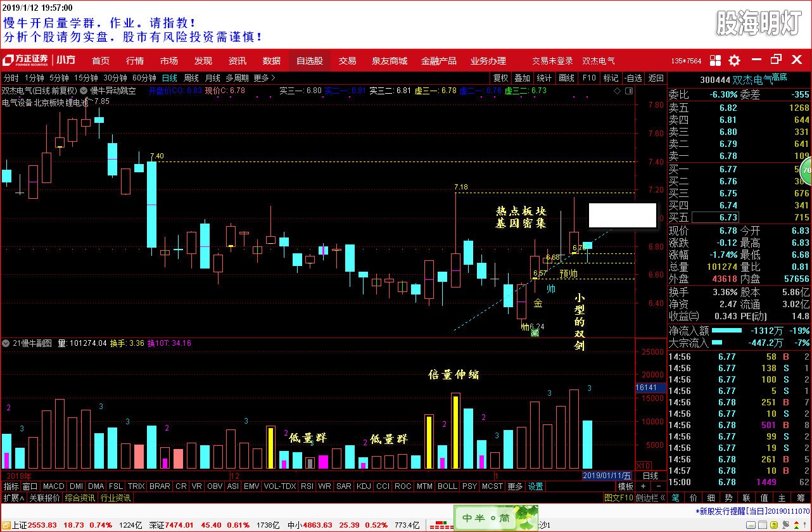
Task: Click the diamond icon above the chart
Action: (618, 91)
